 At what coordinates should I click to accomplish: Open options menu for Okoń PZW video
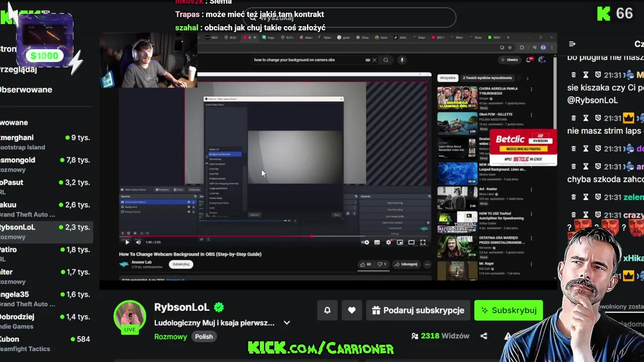(532, 115)
